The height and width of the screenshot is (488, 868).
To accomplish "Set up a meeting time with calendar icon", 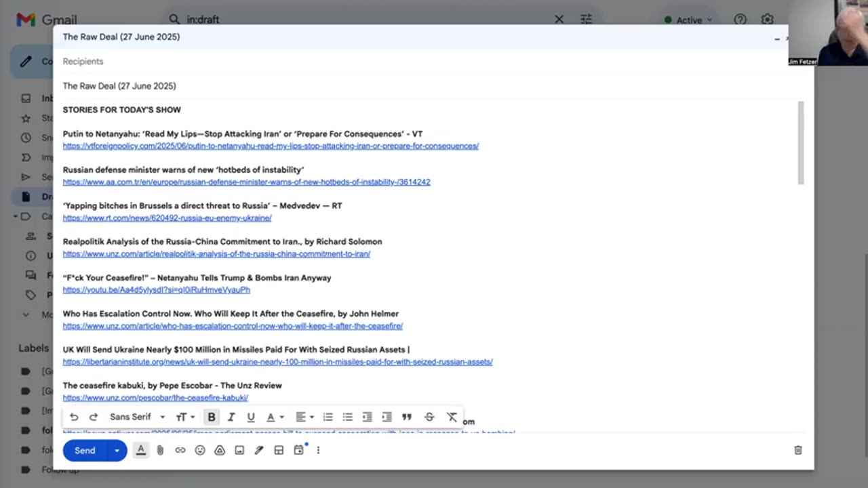I will click(x=299, y=450).
